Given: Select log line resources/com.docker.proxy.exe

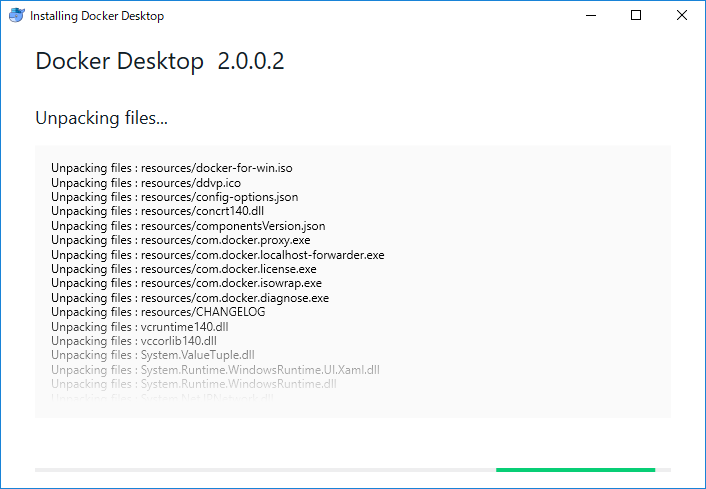Looking at the screenshot, I should tap(181, 240).
